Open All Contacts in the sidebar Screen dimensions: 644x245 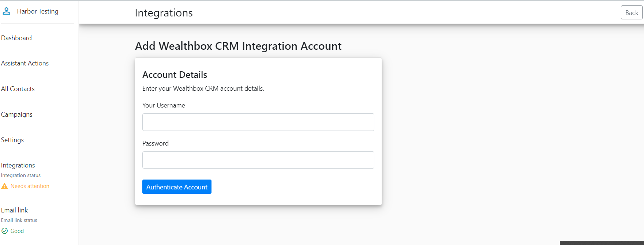click(18, 89)
